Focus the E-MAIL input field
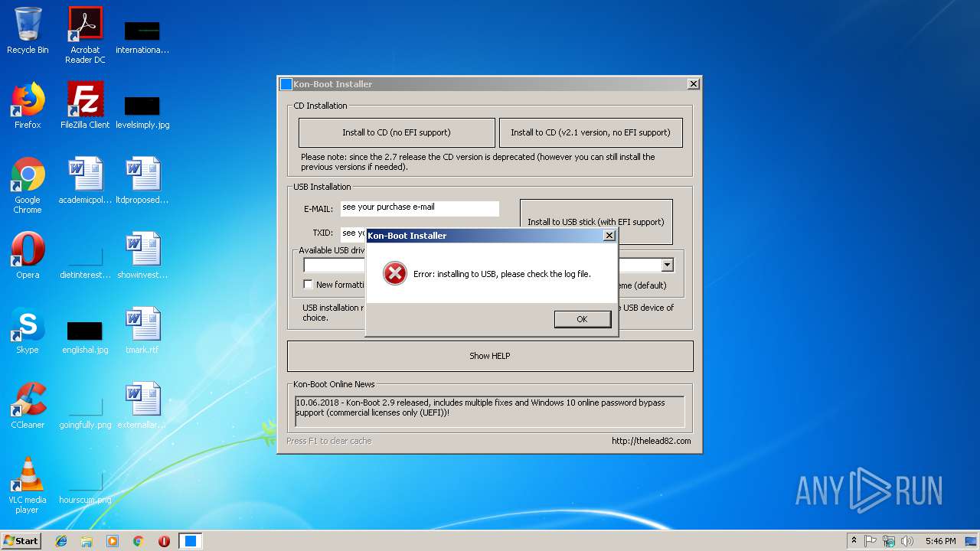This screenshot has height=551, width=980. (x=420, y=208)
